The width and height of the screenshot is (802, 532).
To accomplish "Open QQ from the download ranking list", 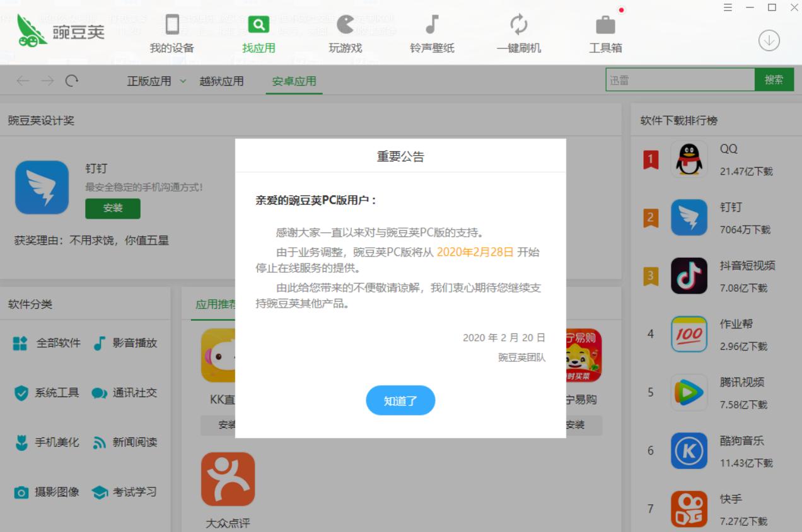I will click(x=691, y=159).
